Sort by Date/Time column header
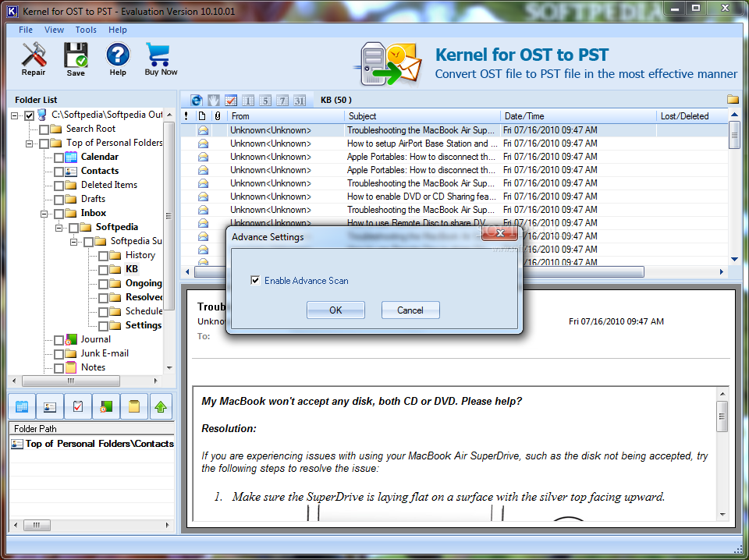Viewport: 749px width, 560px height. [x=578, y=116]
